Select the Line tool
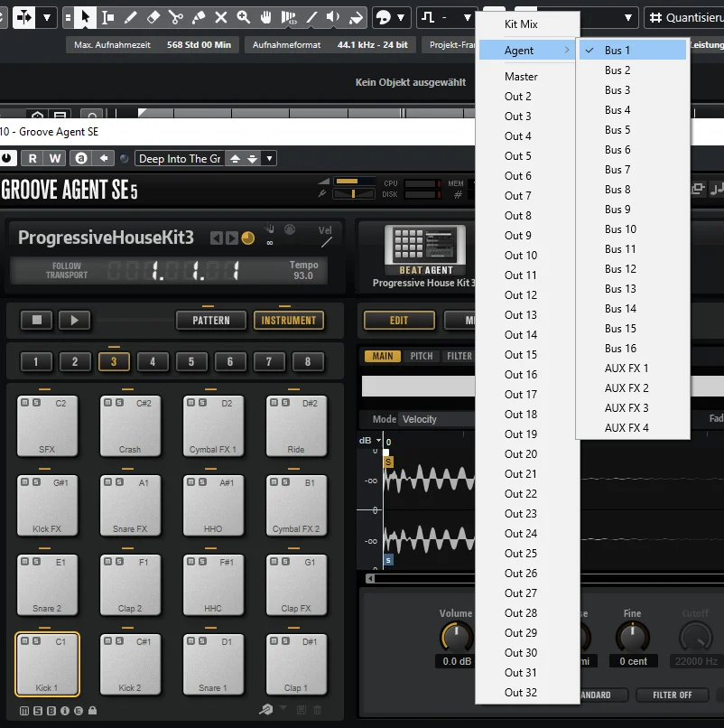This screenshot has width=724, height=728. [311, 18]
